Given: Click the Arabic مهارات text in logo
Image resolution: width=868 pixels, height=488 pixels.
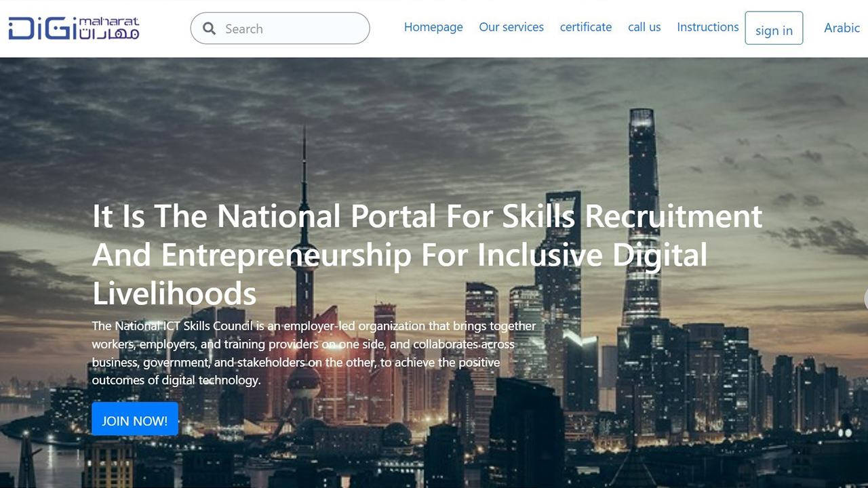Looking at the screenshot, I should [x=109, y=33].
